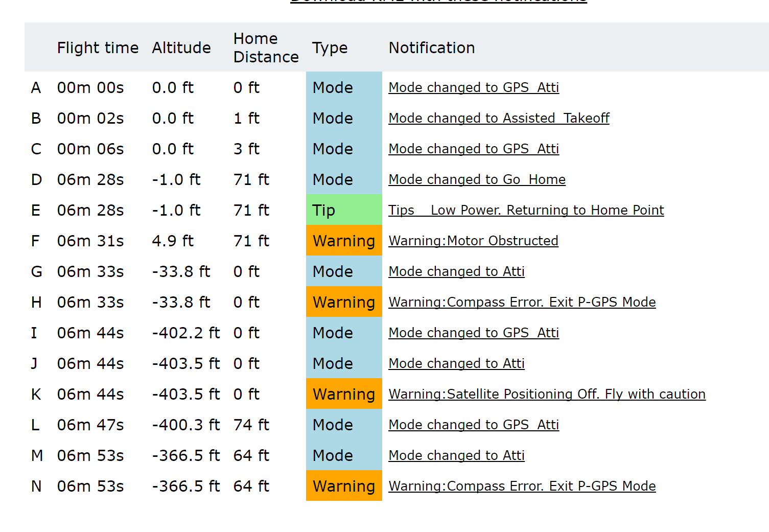
Task: Open Mode changed to Go_Home link
Action: [477, 179]
